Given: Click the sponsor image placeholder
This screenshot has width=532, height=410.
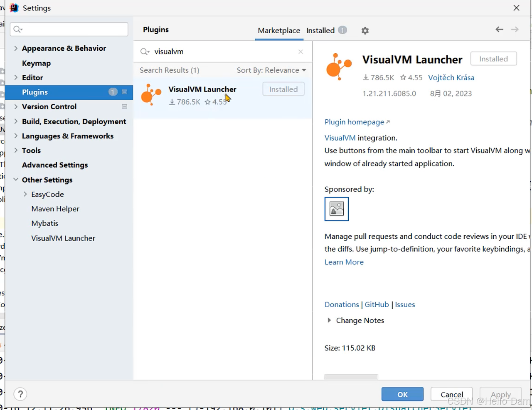Looking at the screenshot, I should point(337,209).
